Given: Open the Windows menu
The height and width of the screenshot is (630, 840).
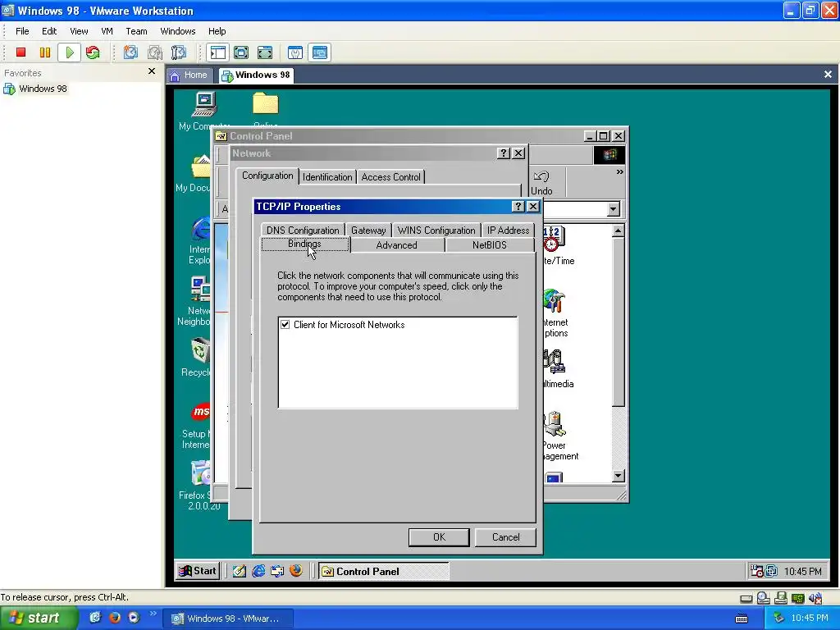Looking at the screenshot, I should (178, 31).
